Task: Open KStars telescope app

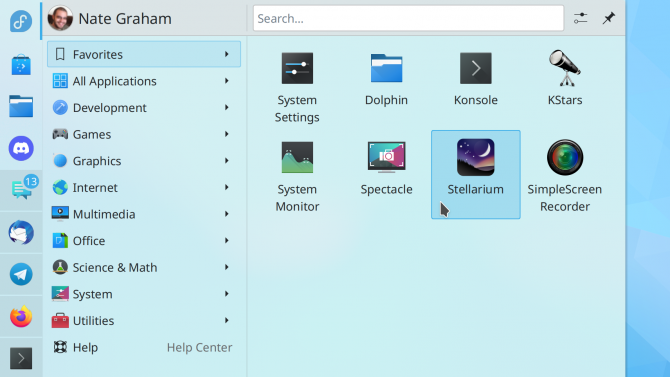Action: click(x=565, y=78)
